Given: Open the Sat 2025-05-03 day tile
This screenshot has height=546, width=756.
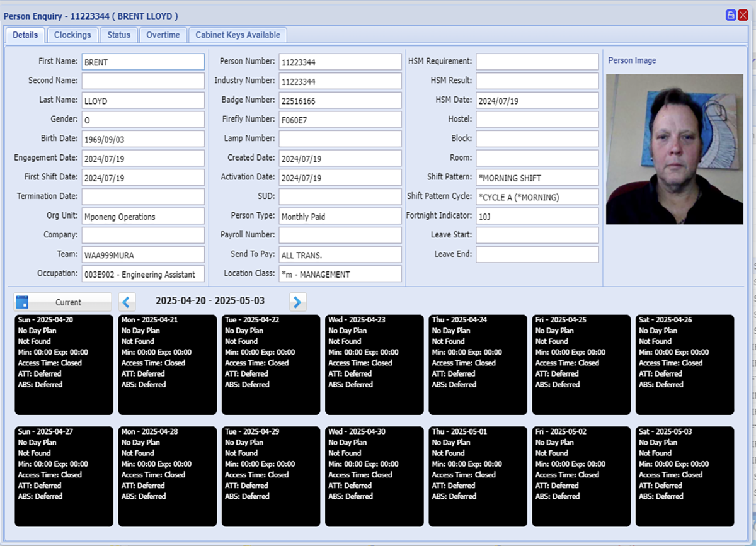Looking at the screenshot, I should click(685, 477).
